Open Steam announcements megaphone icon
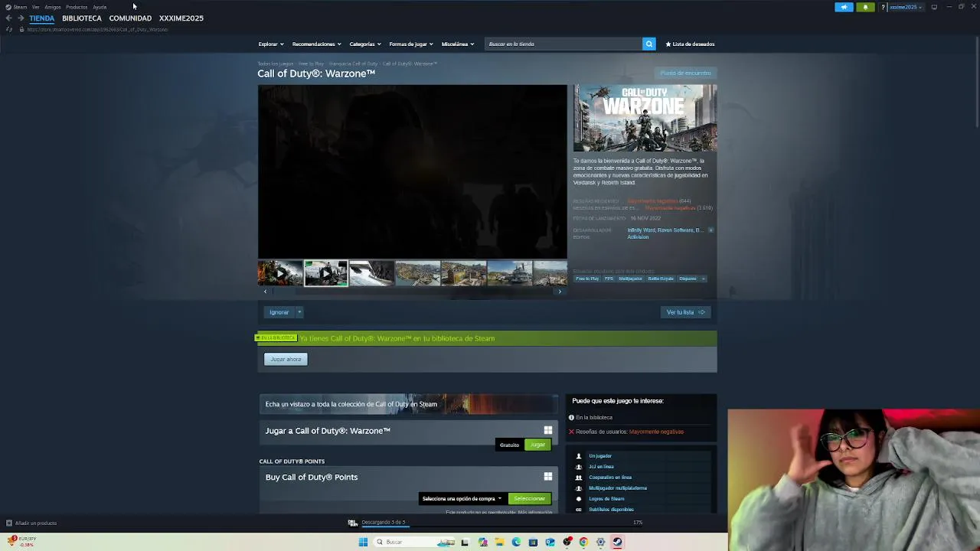This screenshot has height=551, width=980. (844, 7)
